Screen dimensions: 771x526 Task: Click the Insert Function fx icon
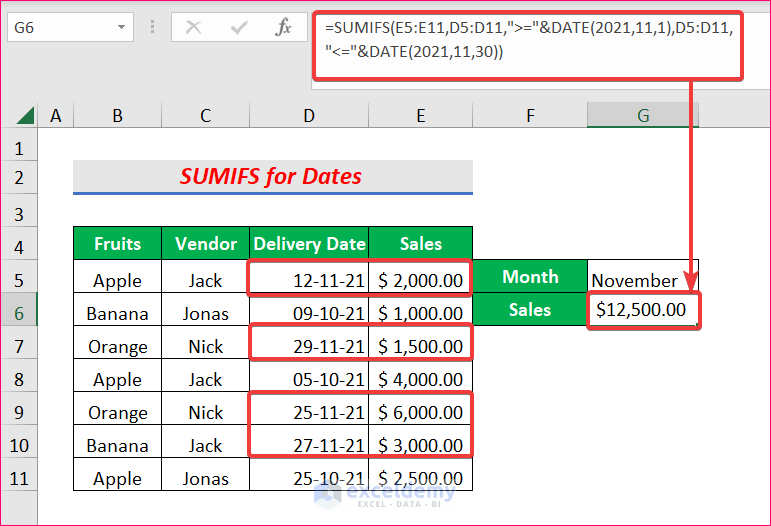click(x=284, y=28)
